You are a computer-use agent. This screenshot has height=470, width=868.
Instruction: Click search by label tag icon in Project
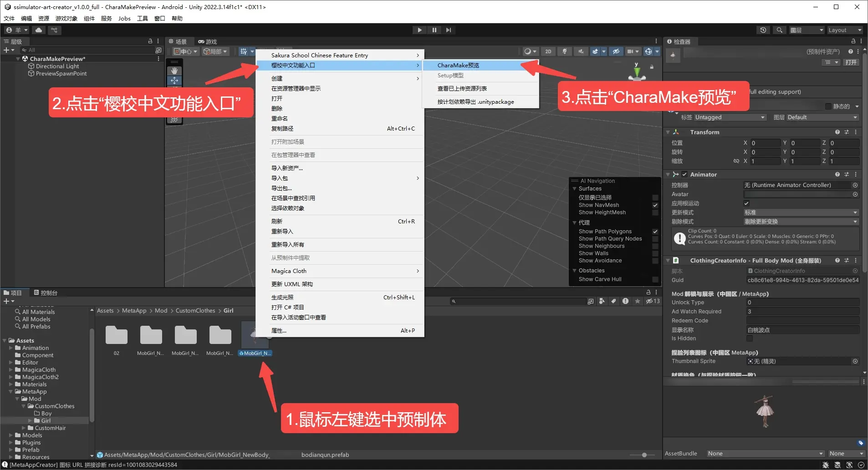point(614,301)
